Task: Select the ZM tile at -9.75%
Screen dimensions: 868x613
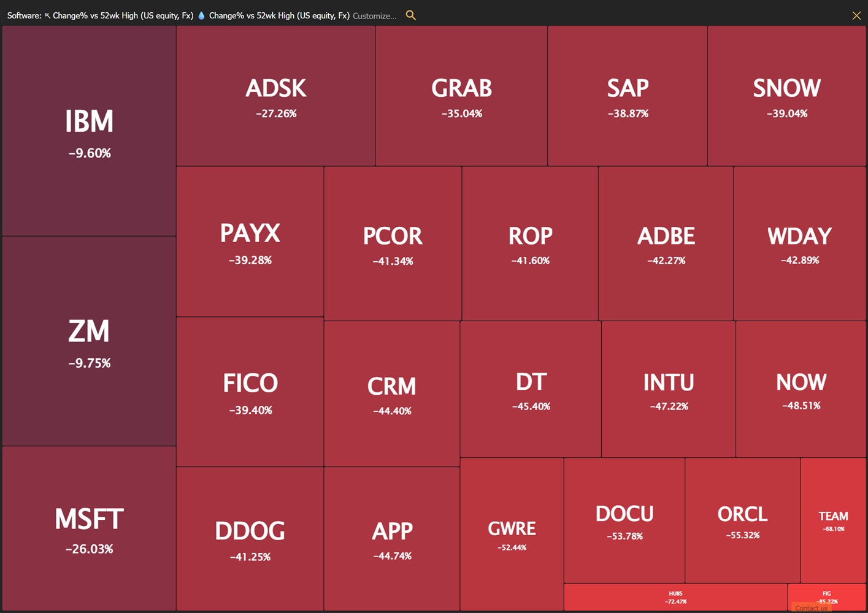Action: click(x=90, y=341)
